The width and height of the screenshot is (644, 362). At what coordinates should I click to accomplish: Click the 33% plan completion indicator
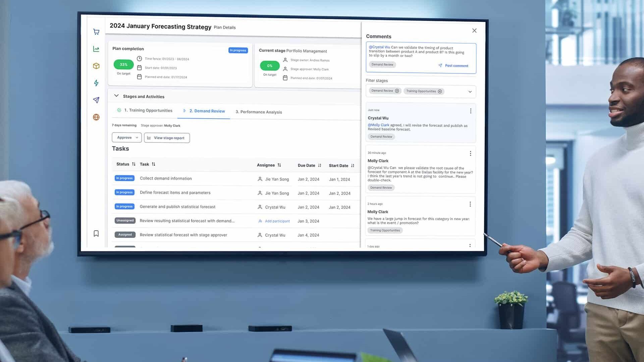(123, 64)
